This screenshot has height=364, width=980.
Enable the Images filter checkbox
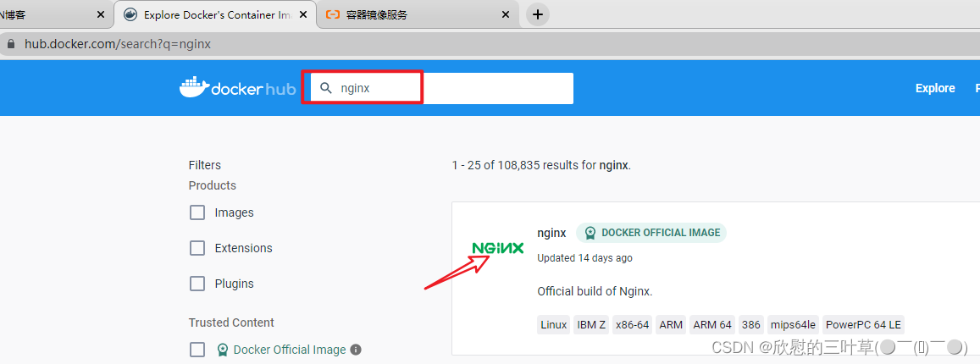[x=197, y=212]
